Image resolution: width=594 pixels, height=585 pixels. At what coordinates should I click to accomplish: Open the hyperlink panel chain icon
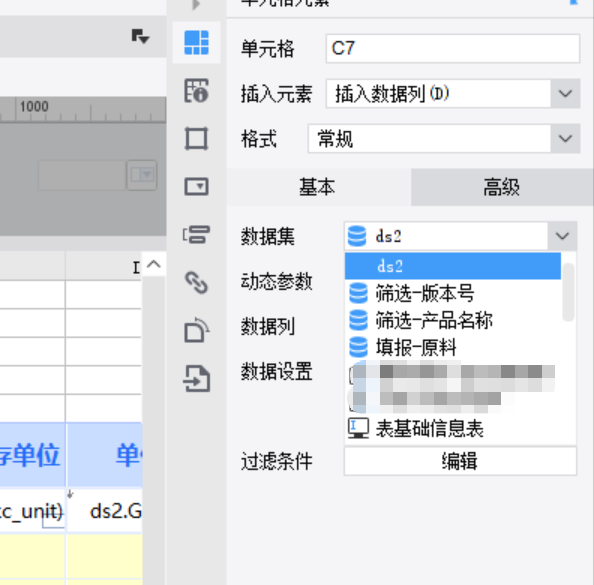point(196,282)
